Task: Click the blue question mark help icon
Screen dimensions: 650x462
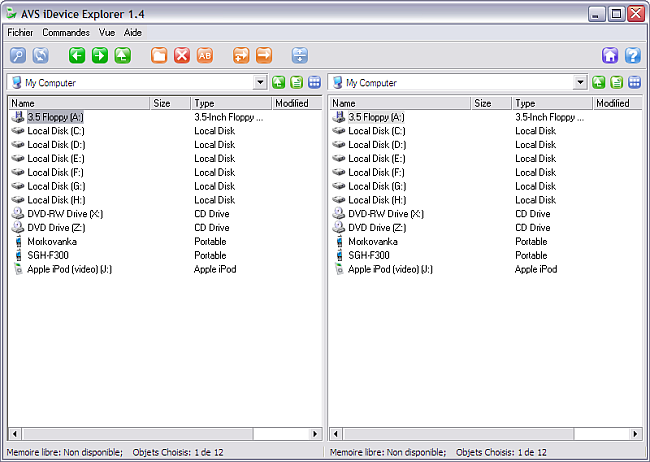Action: [633, 56]
